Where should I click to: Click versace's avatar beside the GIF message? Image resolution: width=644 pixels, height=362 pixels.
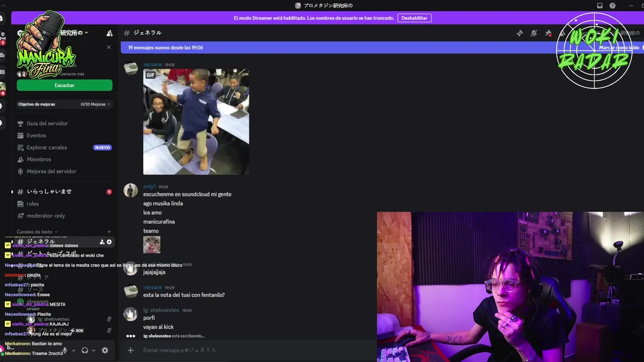tap(131, 68)
